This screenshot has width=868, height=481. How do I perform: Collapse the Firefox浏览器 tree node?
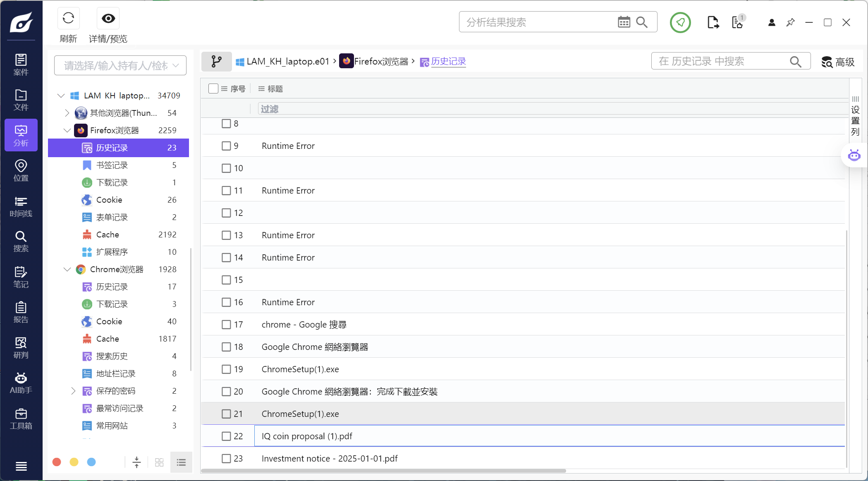point(67,130)
